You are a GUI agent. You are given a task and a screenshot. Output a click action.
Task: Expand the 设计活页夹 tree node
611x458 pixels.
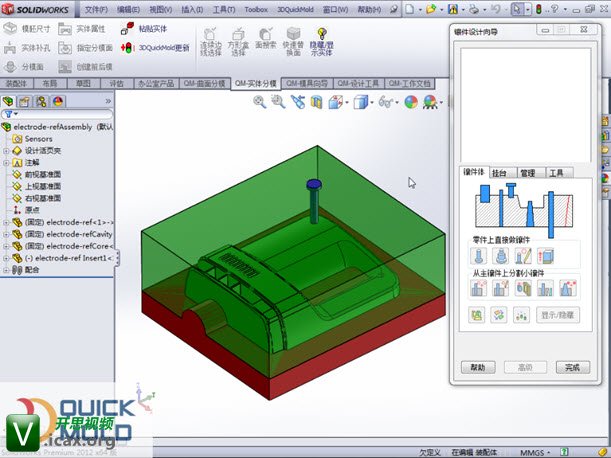coord(6,151)
